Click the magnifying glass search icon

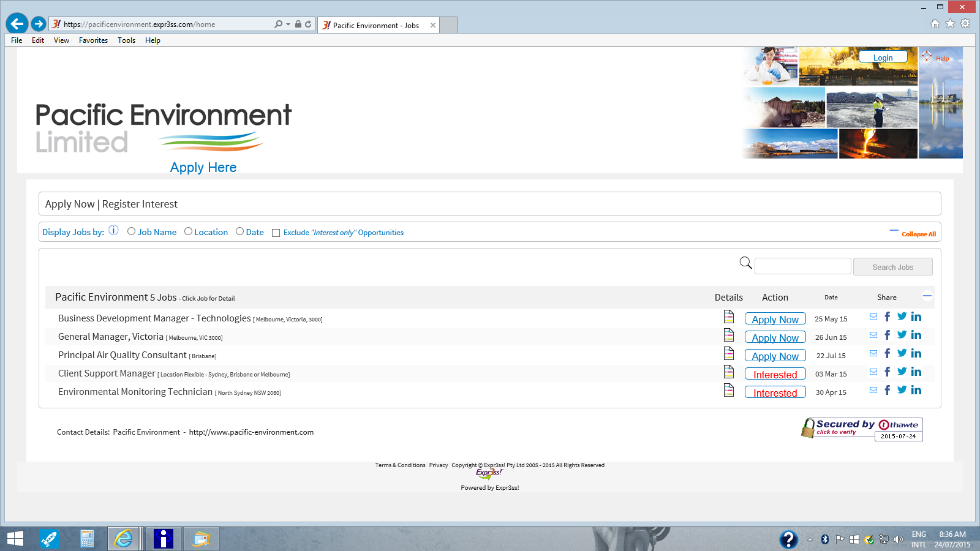click(x=745, y=263)
